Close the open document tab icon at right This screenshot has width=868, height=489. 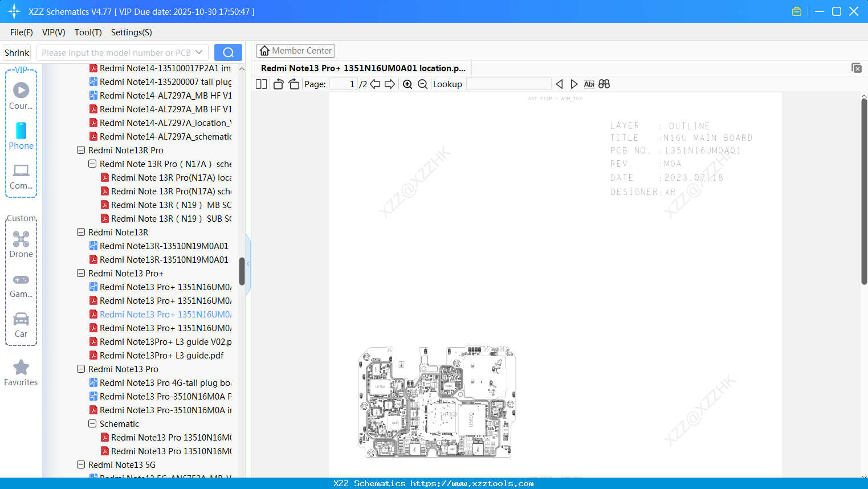[856, 68]
